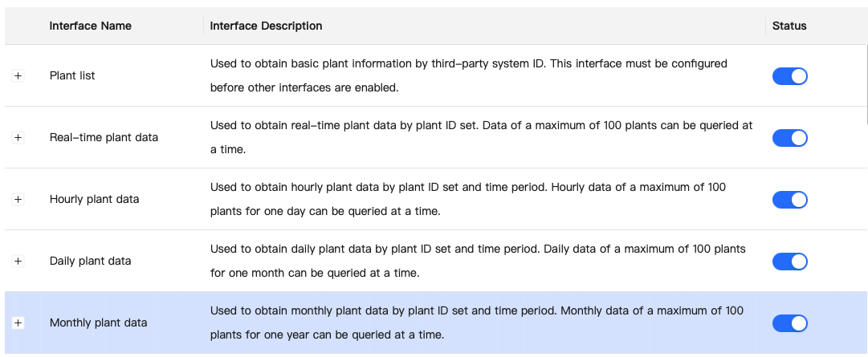Click the Interface Description column header
Screen dimensions: 868x357
click(x=266, y=26)
